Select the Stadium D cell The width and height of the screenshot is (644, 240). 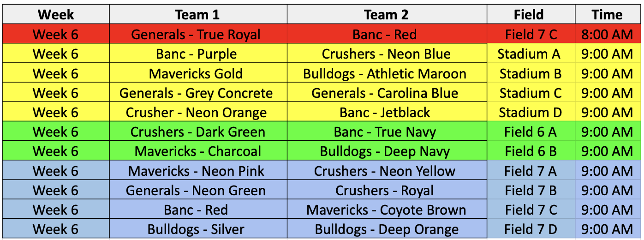531,113
